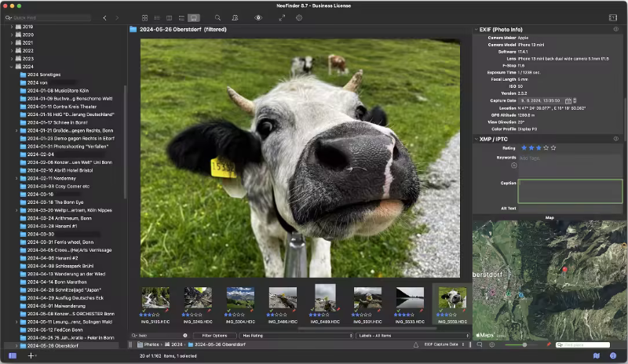Click into the Caption text field

coord(570,191)
